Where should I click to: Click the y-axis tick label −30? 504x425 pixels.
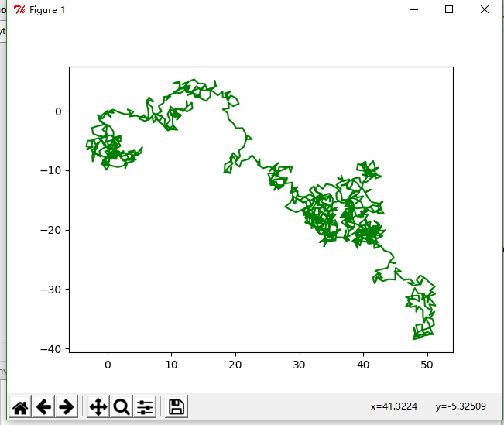[x=51, y=290]
